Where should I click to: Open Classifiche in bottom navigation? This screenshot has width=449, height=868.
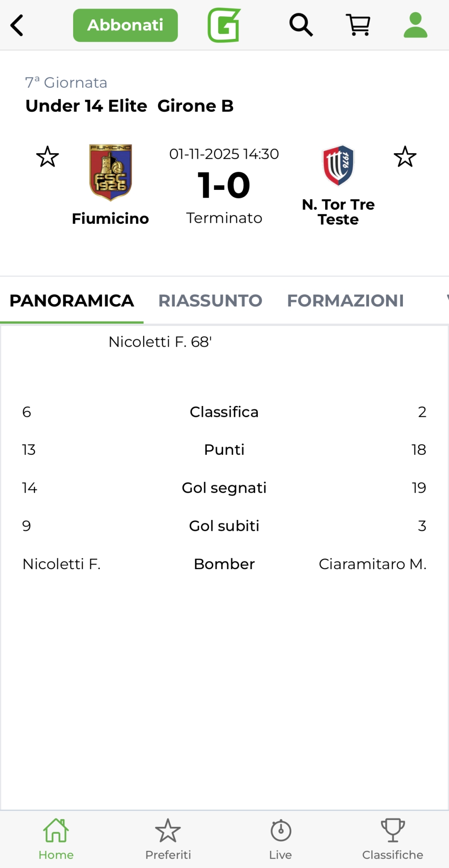(393, 839)
